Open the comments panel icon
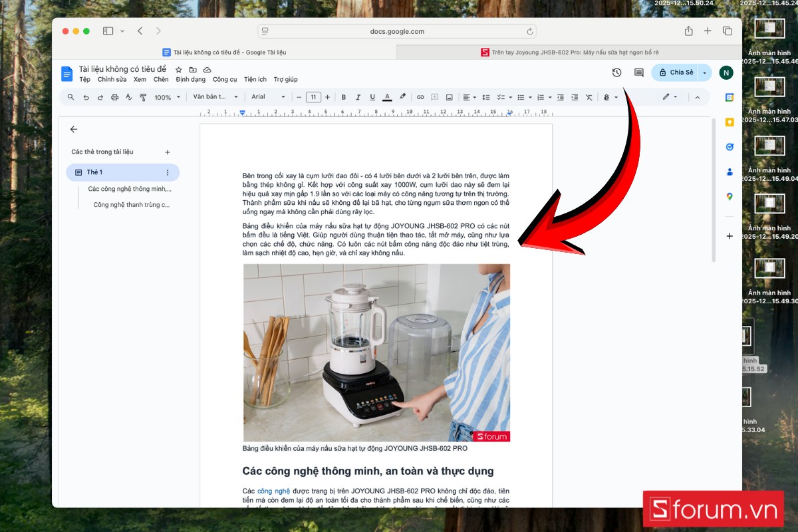Screen dimensions: 798x532 (x=639, y=72)
